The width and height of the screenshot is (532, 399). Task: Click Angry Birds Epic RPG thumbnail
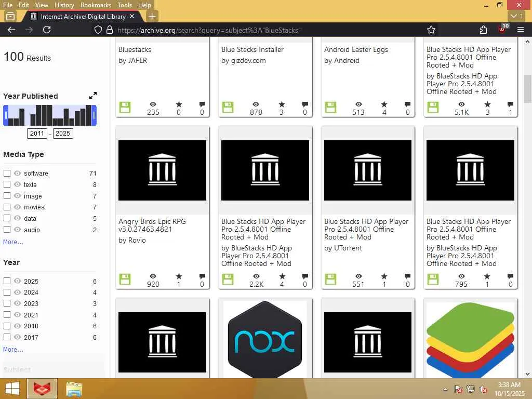coord(162,170)
